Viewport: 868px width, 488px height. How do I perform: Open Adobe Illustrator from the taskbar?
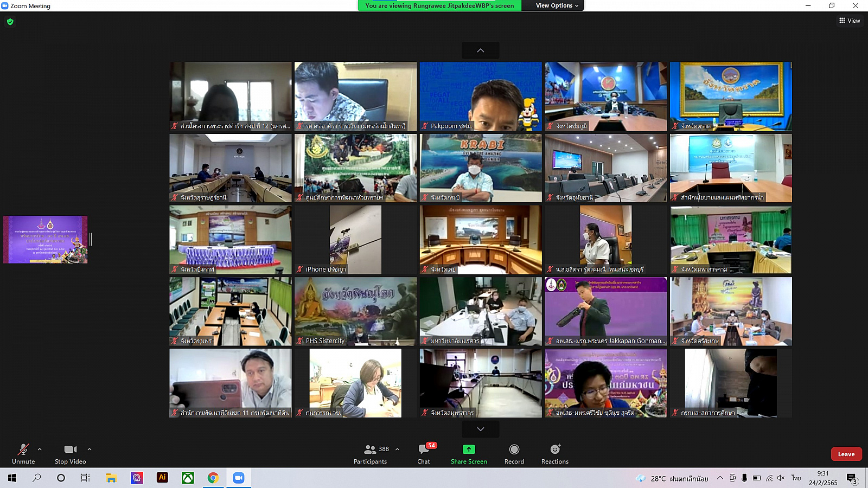(162, 478)
